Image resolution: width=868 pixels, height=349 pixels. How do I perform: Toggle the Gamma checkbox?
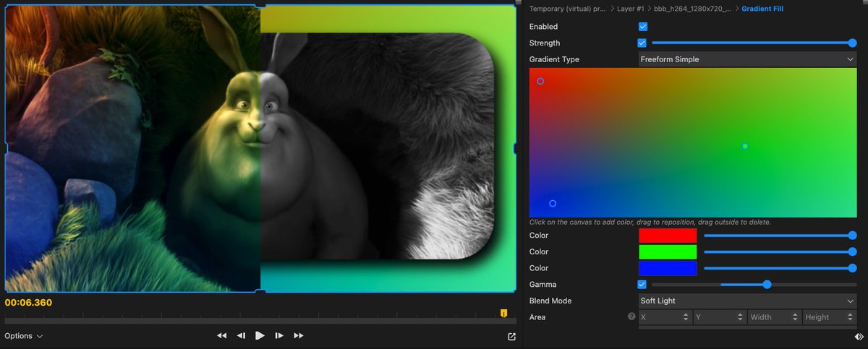coord(642,285)
